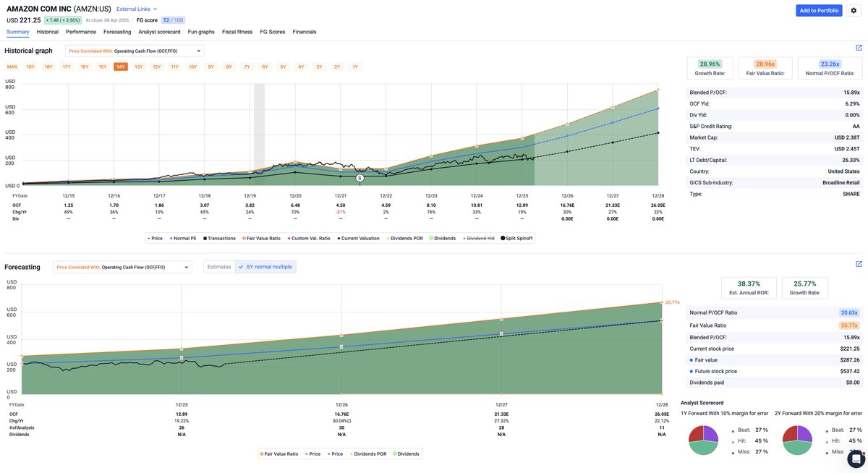Open the Fun graphs tab
Screen dimensions: 868x473
tap(201, 32)
